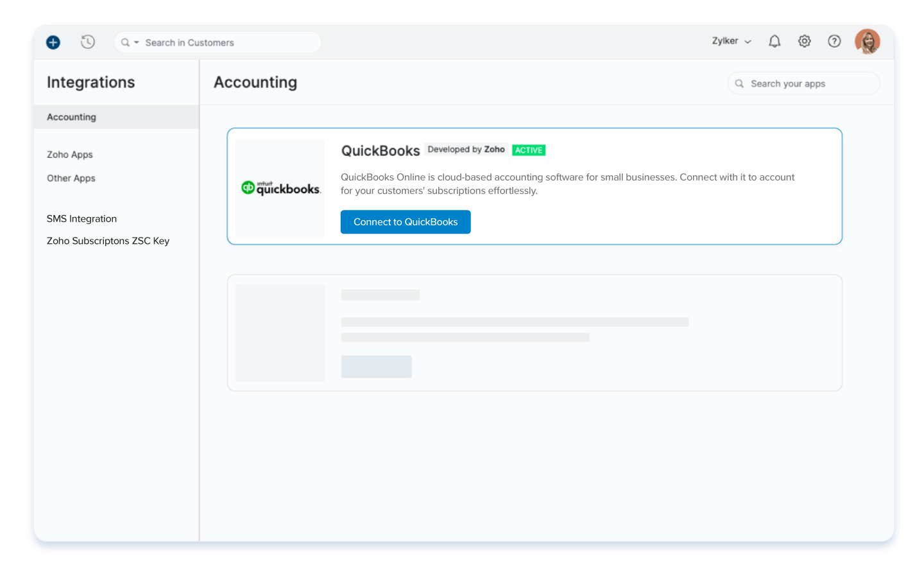
Task: Open Zoho Subscriptons ZSC Key settings
Action: click(x=108, y=241)
